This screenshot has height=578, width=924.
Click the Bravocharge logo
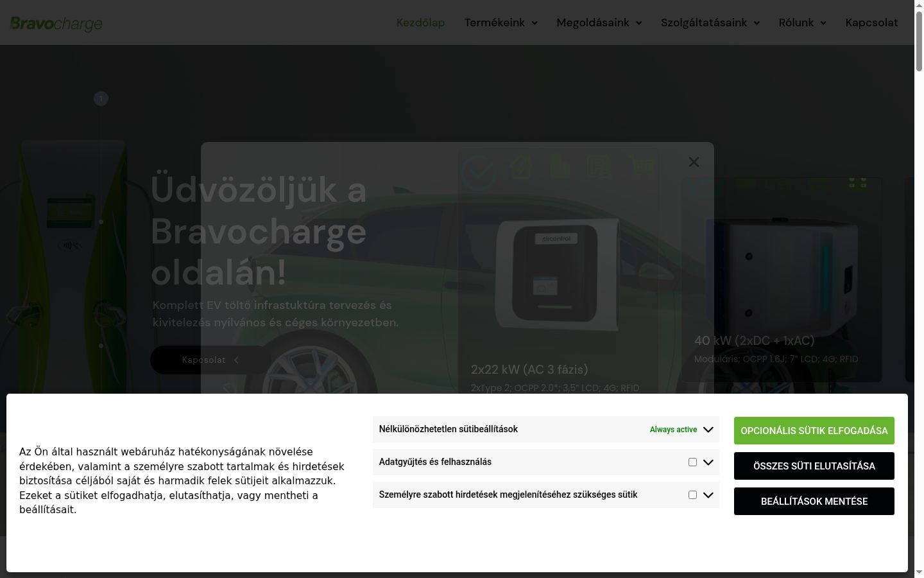pos(56,23)
